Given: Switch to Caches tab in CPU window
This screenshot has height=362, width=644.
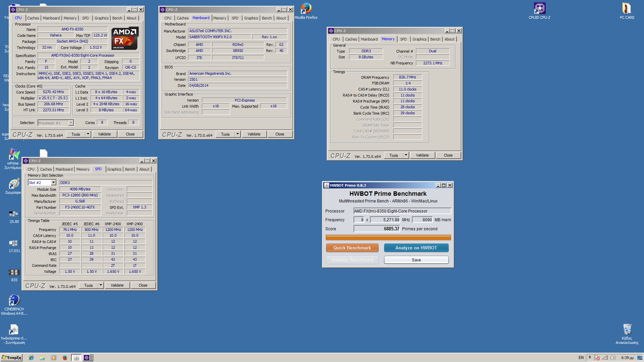Looking at the screenshot, I should point(33,18).
